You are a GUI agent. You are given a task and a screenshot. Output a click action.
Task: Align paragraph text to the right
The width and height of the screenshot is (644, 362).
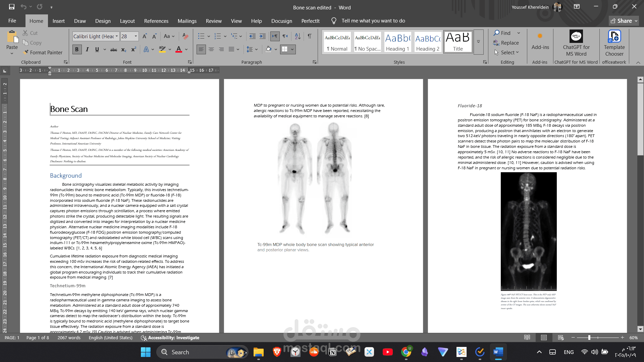pyautogui.click(x=221, y=49)
